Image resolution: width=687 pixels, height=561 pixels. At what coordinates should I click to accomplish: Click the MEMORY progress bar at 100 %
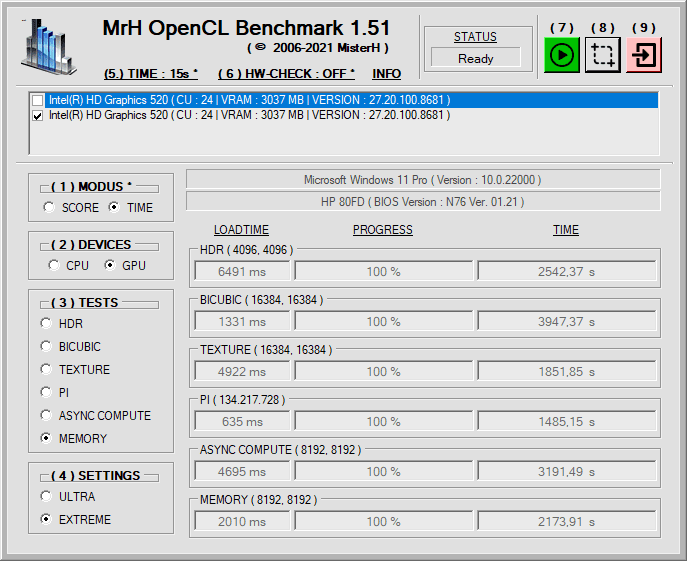384,521
